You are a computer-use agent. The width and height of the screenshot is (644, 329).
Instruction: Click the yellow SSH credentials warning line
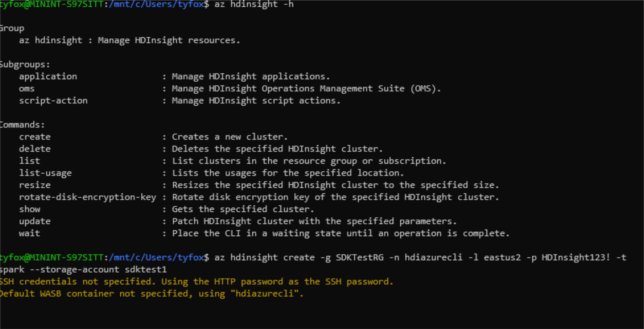click(197, 282)
